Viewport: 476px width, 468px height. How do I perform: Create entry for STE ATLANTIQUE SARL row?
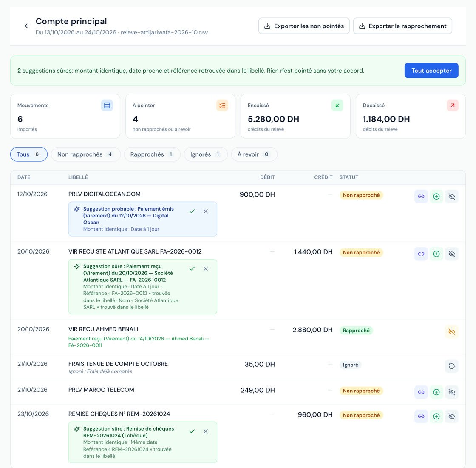pyautogui.click(x=436, y=254)
